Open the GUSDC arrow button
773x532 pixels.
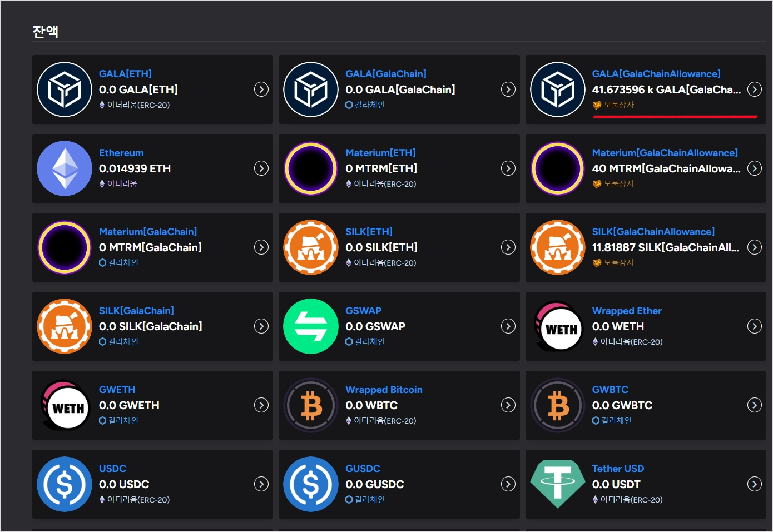click(x=508, y=484)
